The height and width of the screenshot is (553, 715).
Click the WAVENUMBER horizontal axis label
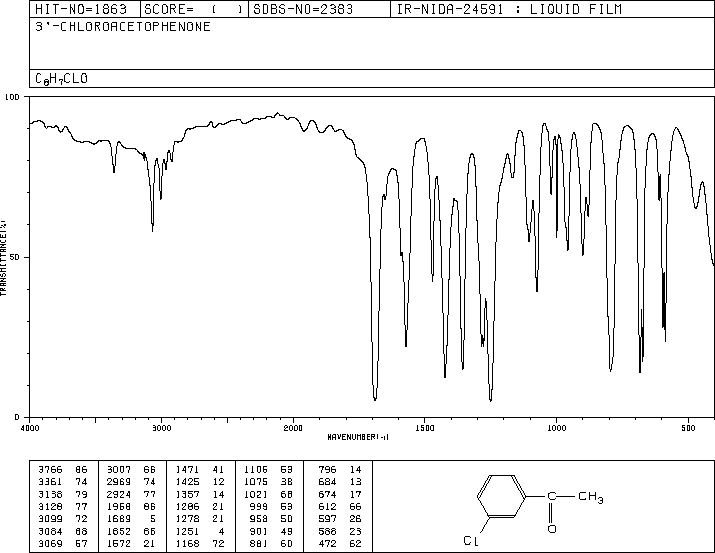358,437
